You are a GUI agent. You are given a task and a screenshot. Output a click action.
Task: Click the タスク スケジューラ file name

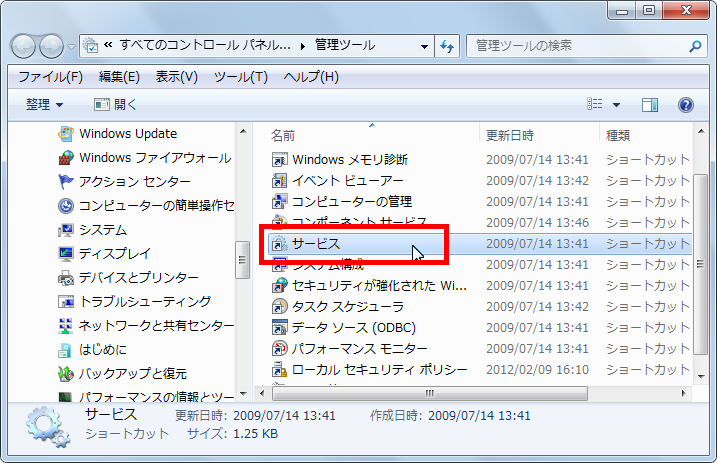348,307
